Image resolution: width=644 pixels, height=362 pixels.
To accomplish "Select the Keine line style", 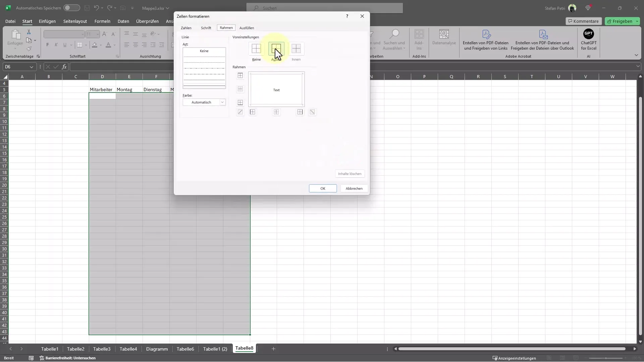I will 204,51.
